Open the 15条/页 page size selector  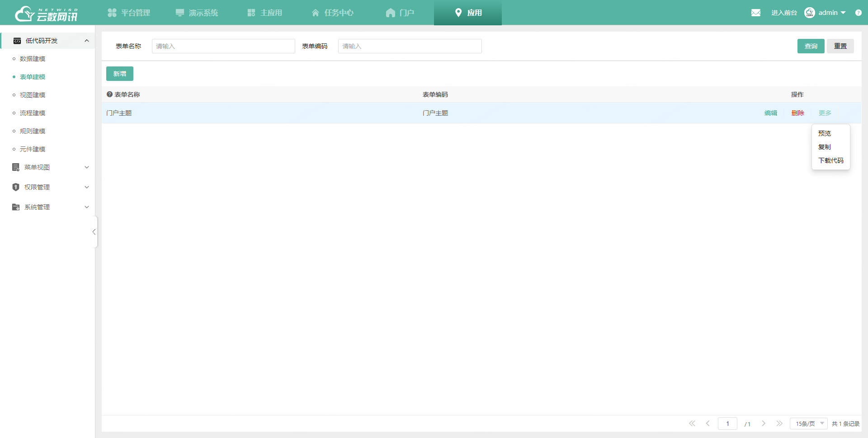click(808, 424)
